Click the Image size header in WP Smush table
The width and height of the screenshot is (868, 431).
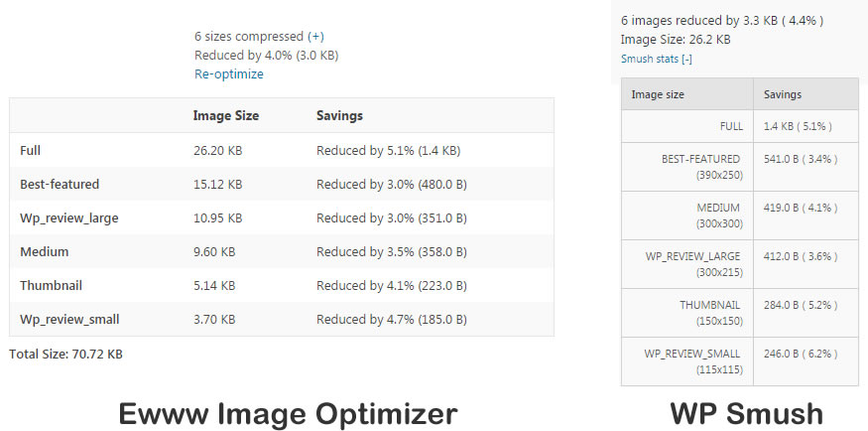tap(658, 94)
